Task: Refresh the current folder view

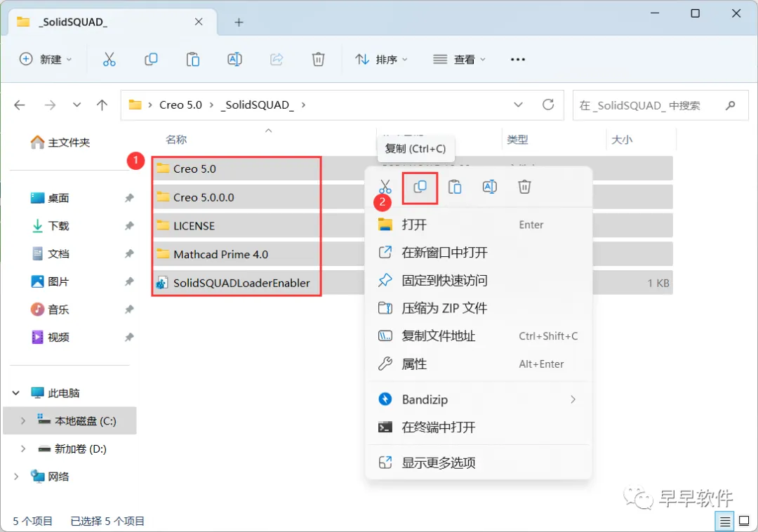Action: (x=547, y=105)
